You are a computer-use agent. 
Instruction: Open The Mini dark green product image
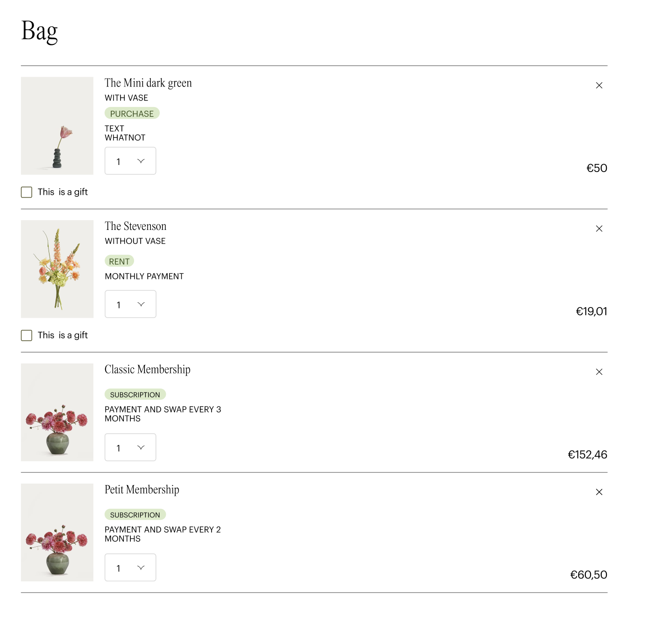click(x=57, y=126)
